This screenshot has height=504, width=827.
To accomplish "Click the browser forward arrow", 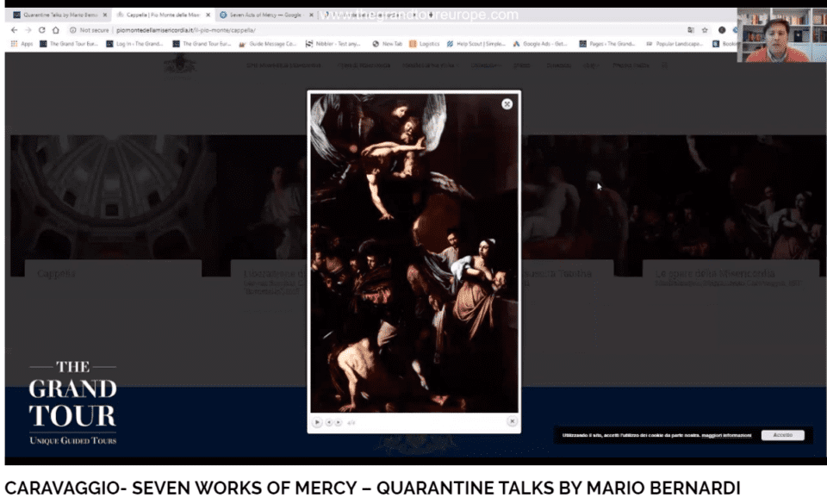I will (28, 30).
